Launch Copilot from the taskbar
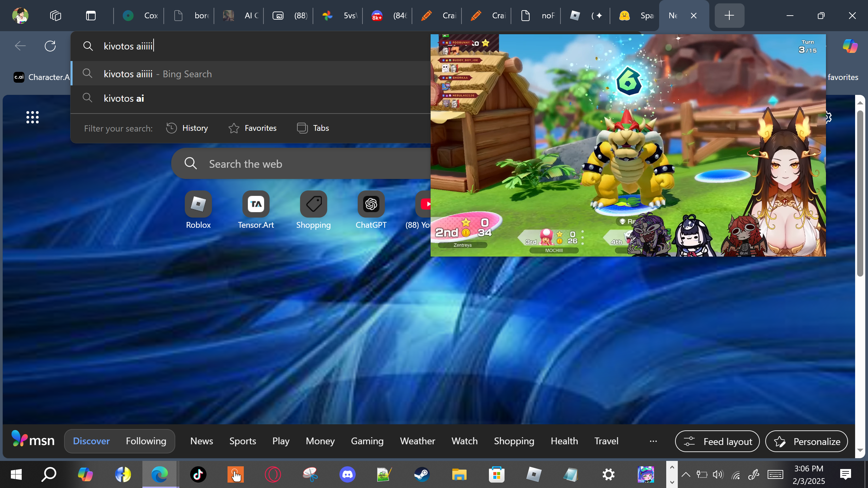 click(x=85, y=474)
